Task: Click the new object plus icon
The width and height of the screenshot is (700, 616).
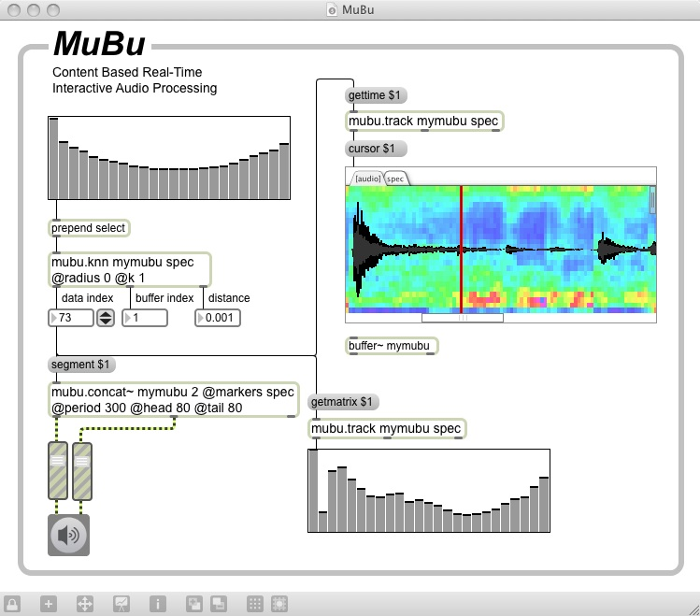Action: 49,604
